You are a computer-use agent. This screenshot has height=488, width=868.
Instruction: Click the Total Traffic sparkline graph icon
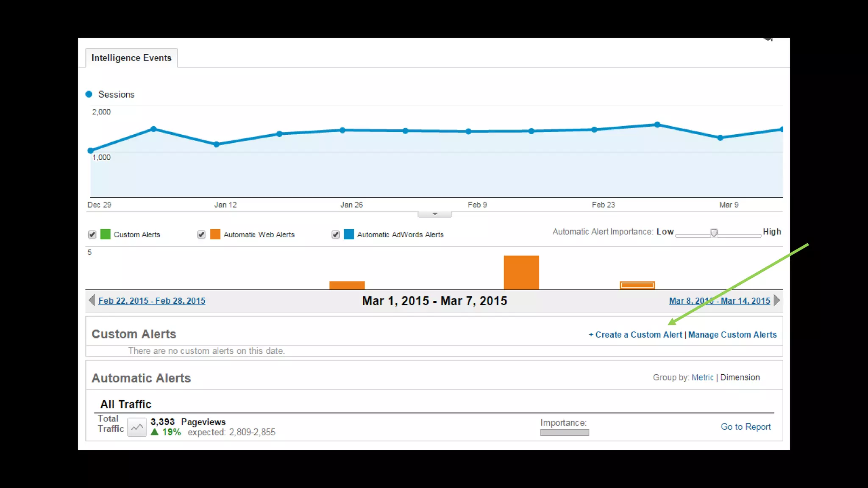pyautogui.click(x=137, y=427)
